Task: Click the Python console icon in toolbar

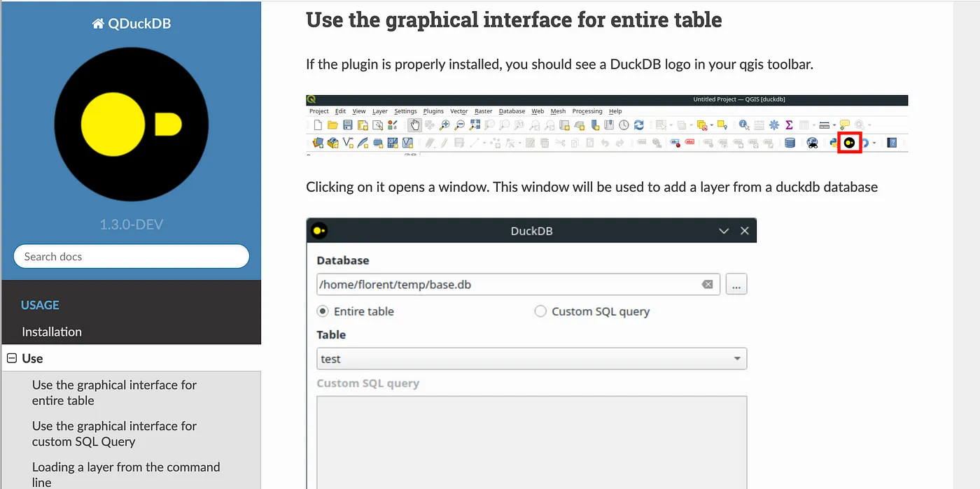Action: pyautogui.click(x=833, y=143)
